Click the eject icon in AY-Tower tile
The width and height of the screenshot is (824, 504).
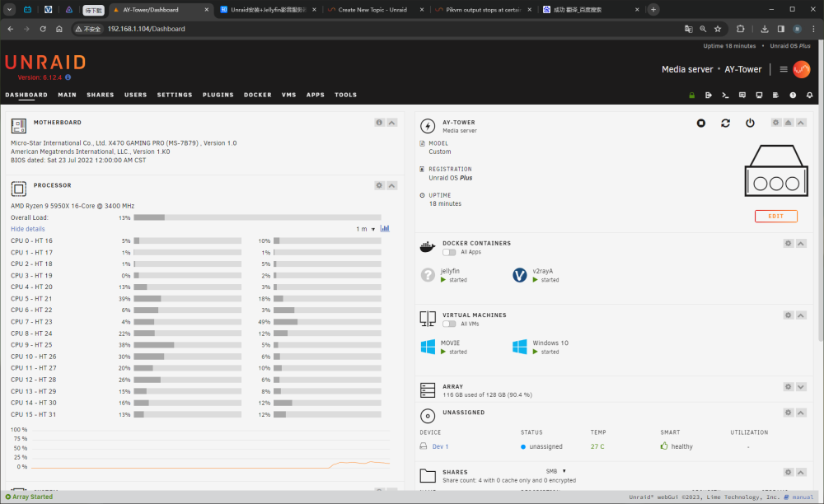(789, 123)
